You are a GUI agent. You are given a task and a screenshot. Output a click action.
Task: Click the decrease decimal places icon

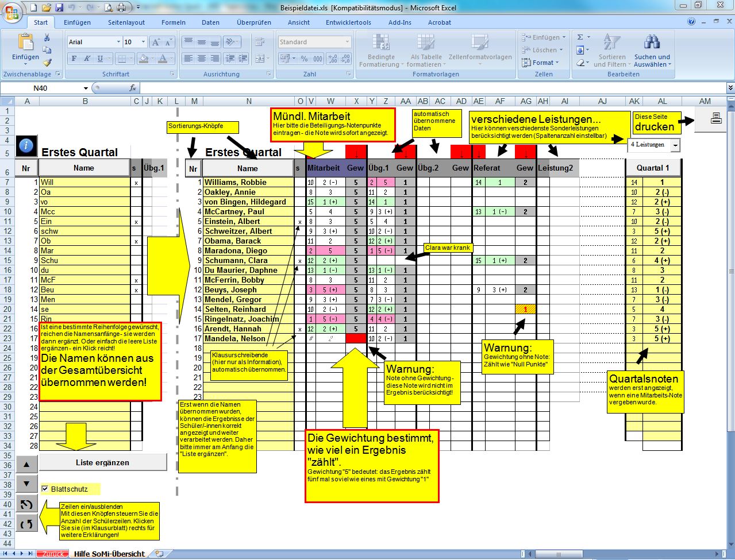click(x=345, y=59)
